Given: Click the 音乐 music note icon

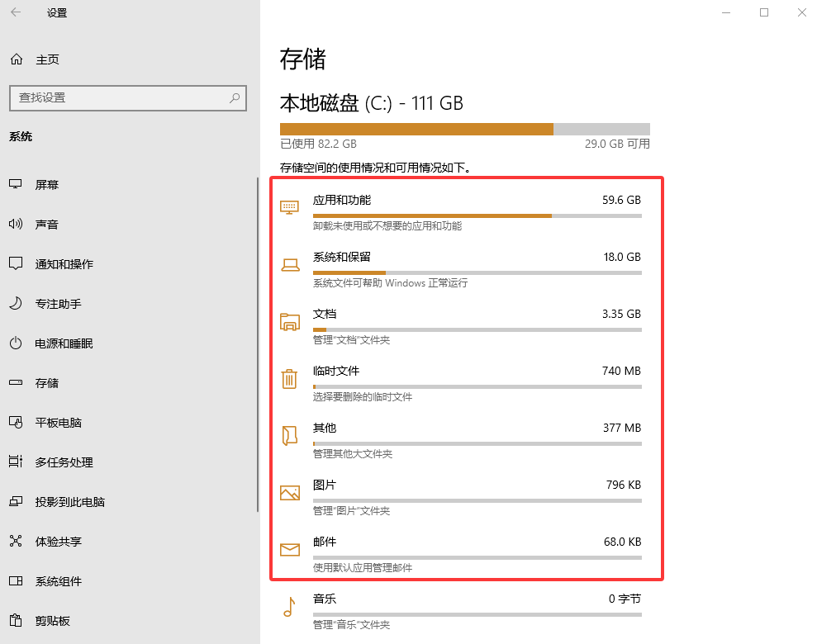Looking at the screenshot, I should point(289,607).
